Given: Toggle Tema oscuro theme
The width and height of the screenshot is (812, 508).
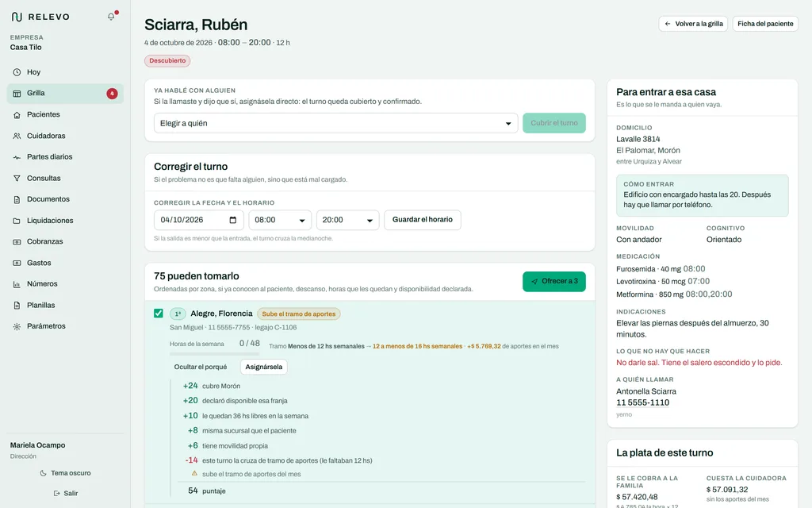Looking at the screenshot, I should point(65,473).
